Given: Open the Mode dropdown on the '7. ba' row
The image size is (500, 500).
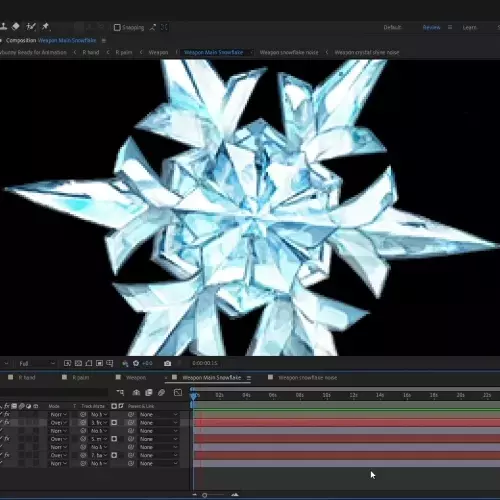Looking at the screenshot, I should [x=59, y=455].
